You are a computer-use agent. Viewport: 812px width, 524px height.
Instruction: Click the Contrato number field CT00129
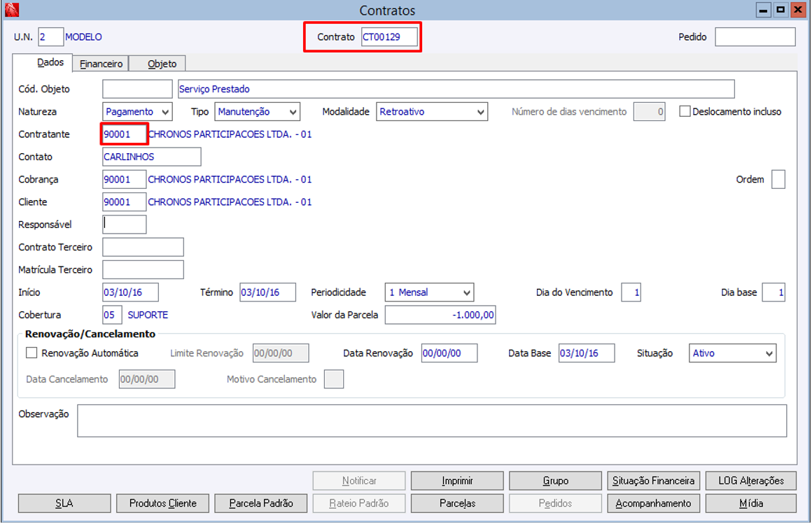[389, 37]
